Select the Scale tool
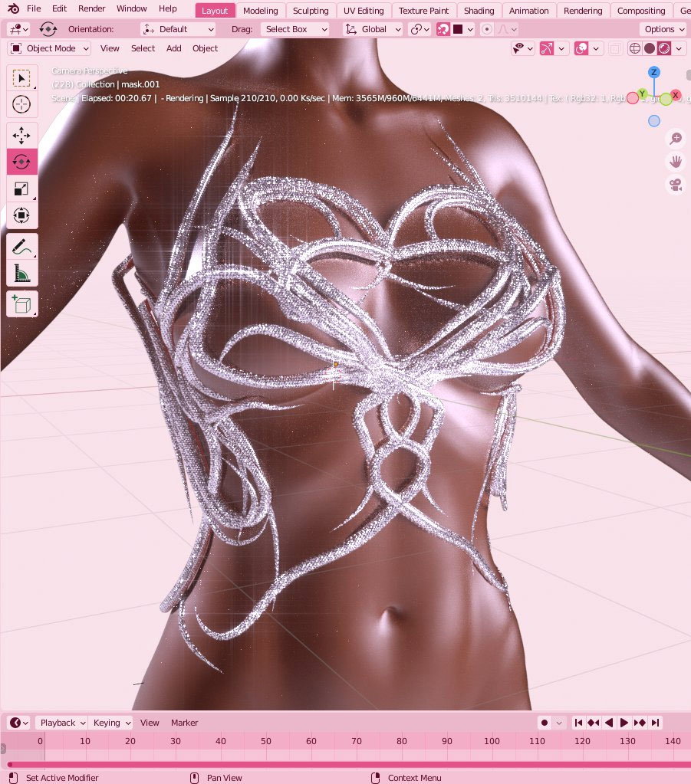Screen dimensions: 691x784 pos(21,189)
